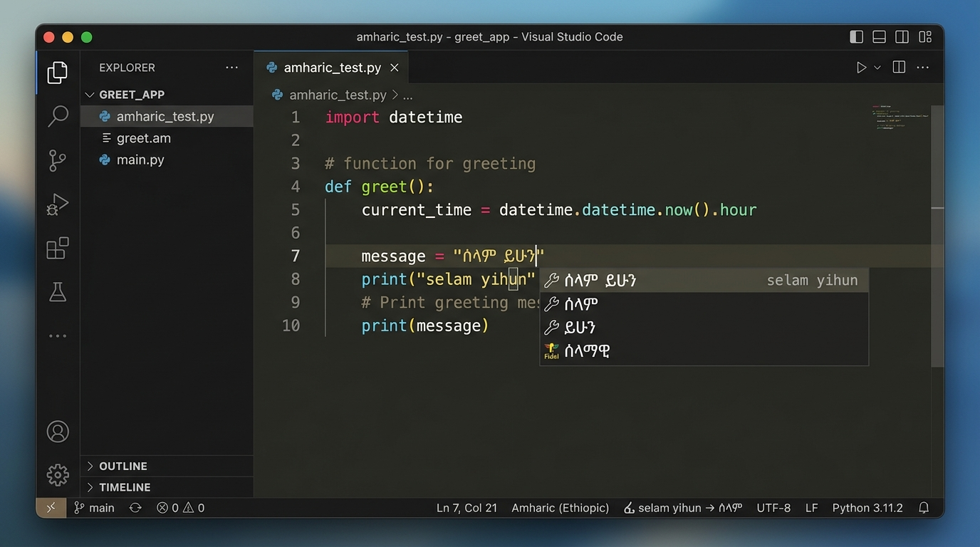
Task: Click the minimap code preview
Action: 900,116
